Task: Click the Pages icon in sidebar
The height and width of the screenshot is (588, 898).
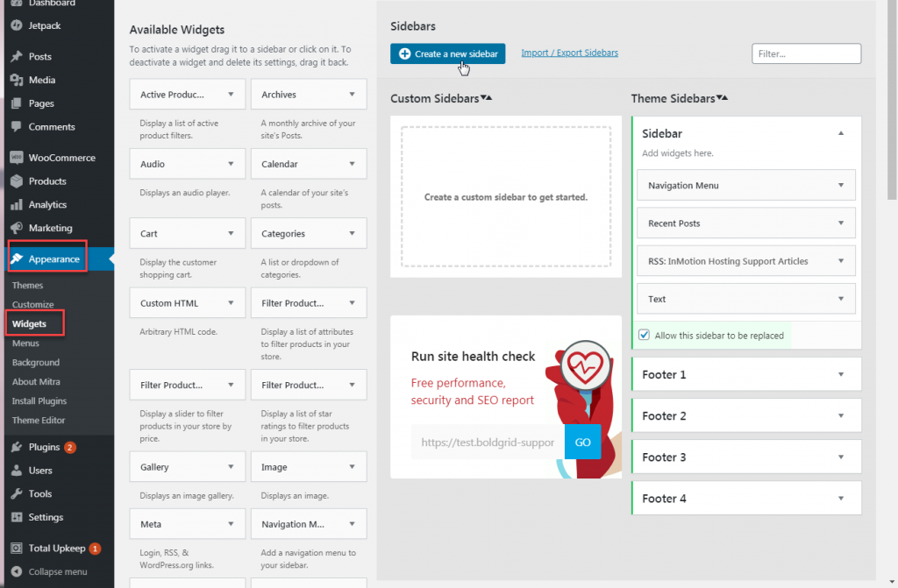Action: [17, 103]
